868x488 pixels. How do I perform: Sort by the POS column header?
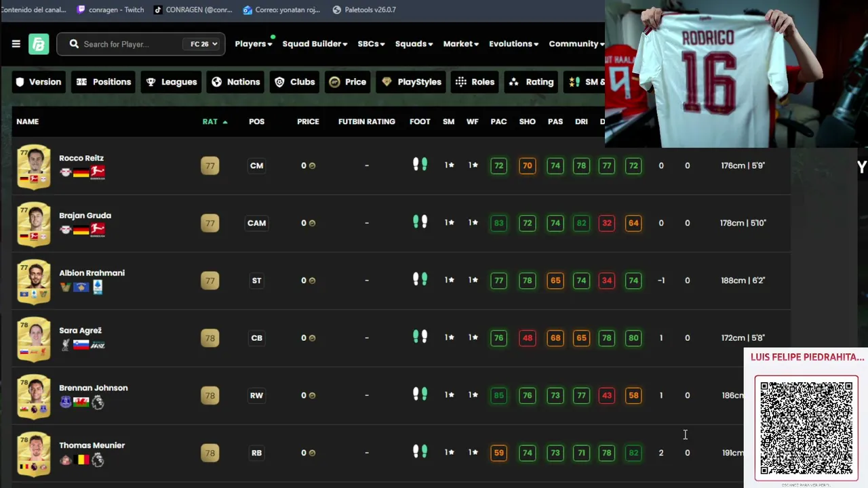(256, 122)
